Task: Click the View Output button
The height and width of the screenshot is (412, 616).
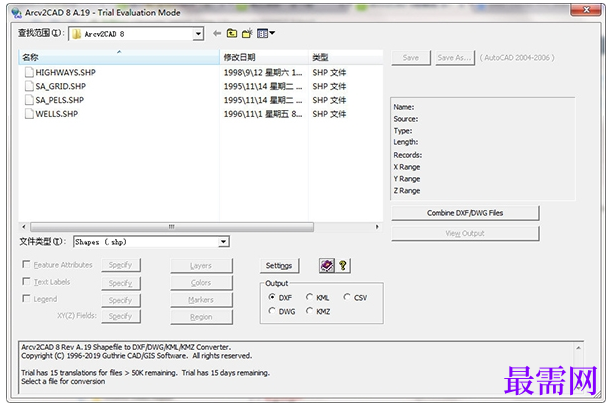Action: point(465,233)
